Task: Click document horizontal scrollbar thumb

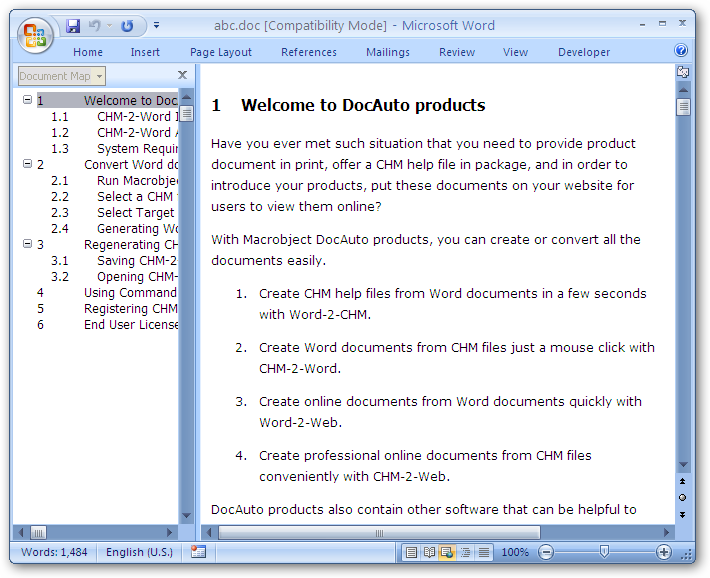Action: pos(379,533)
